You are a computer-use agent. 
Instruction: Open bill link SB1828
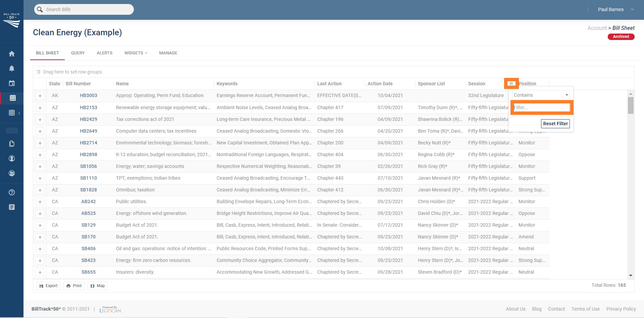click(x=89, y=190)
